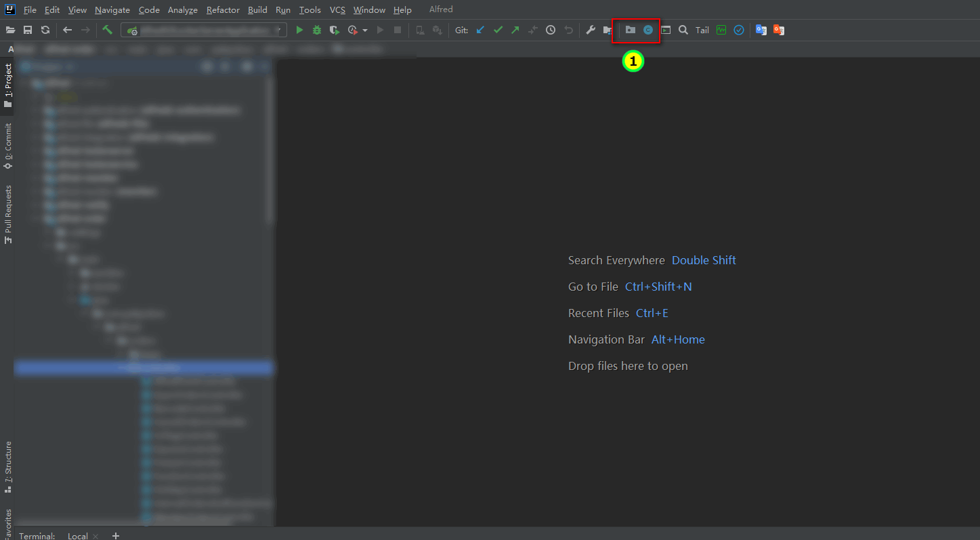The width and height of the screenshot is (980, 540).
Task: Open the Analyze menu
Action: [x=183, y=10]
